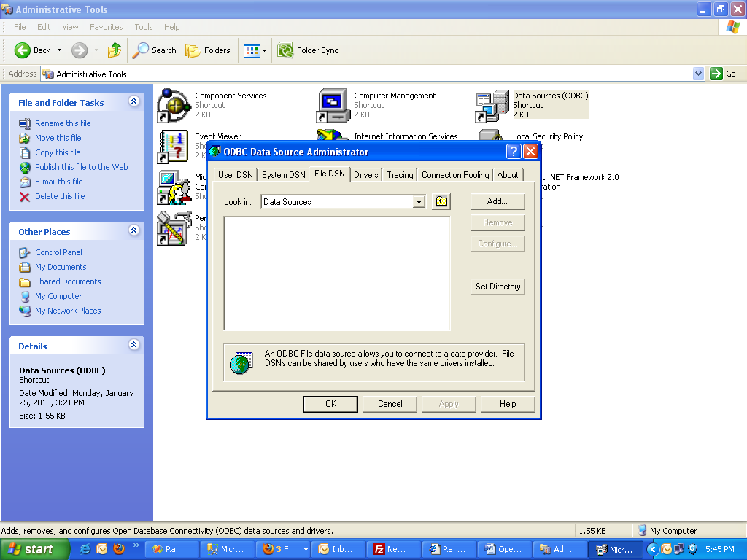Select the Event Viewer shortcut icon
The image size is (747, 560).
click(174, 147)
